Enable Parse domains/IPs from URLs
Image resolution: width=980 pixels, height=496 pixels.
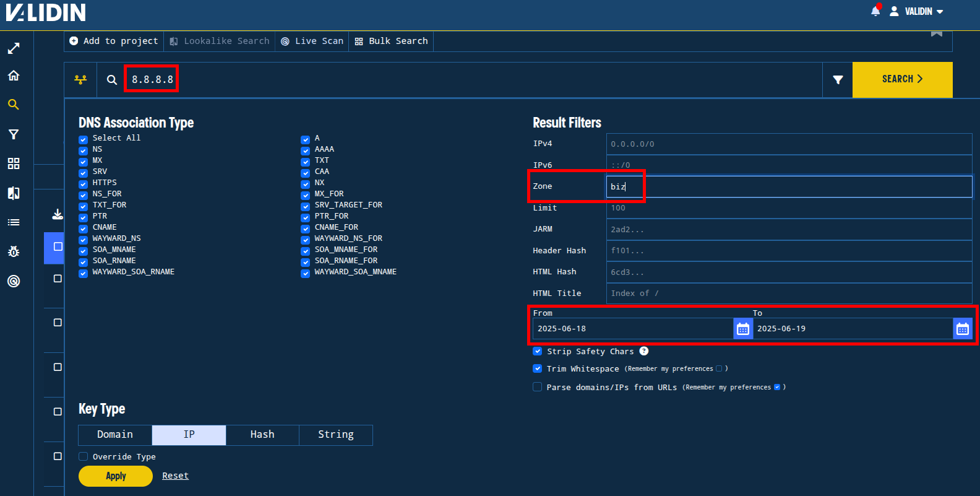(x=537, y=387)
